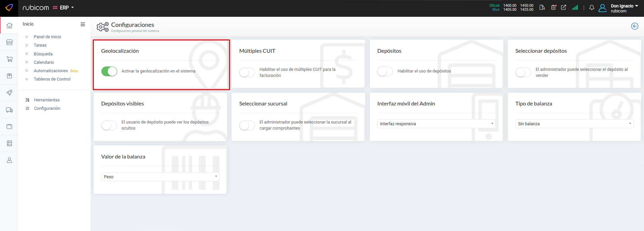Click the delivery truck sidebar icon
The image size is (644, 231).
point(9,110)
